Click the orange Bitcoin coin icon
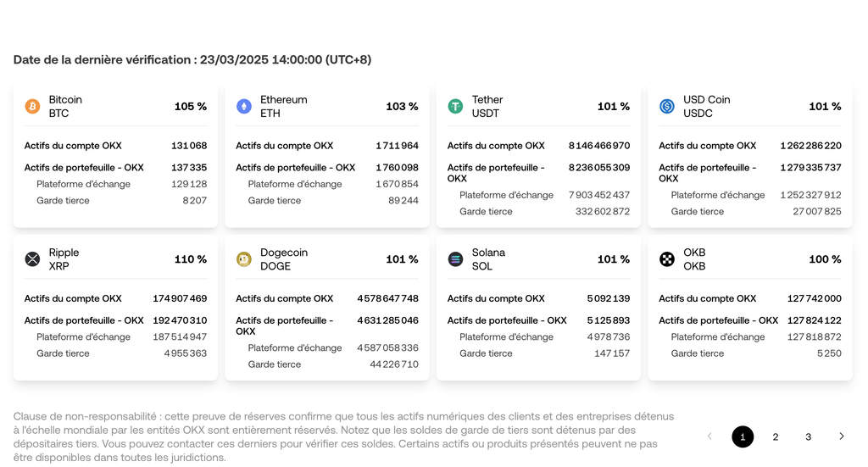The width and height of the screenshot is (868, 467). [x=32, y=107]
